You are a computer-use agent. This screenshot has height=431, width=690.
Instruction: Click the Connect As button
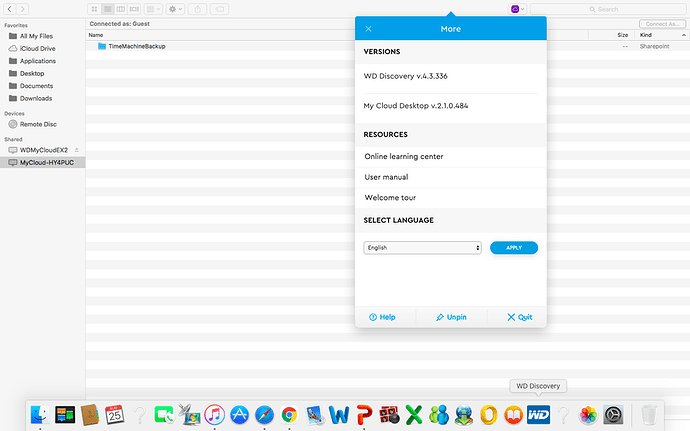tap(662, 24)
